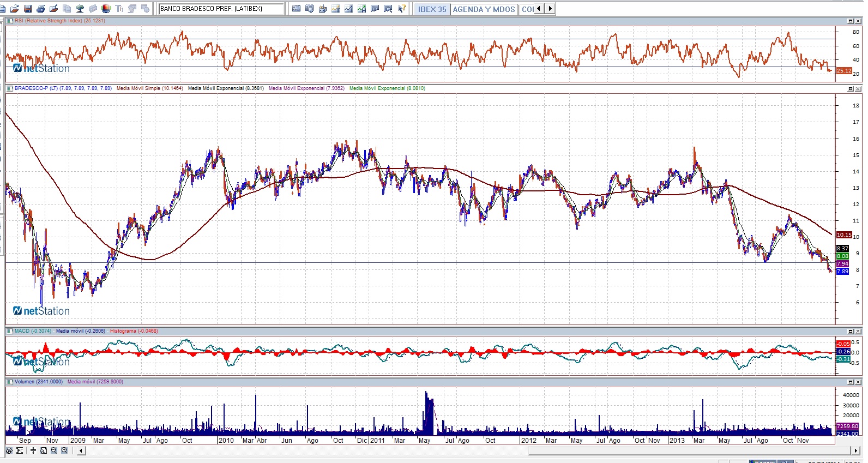This screenshot has width=868, height=463.
Task: Print the chart using the printer icon
Action: pos(40,9)
